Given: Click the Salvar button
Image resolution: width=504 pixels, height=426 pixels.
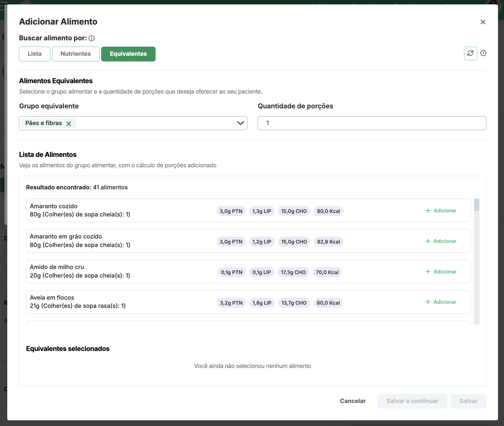Looking at the screenshot, I should tap(468, 401).
